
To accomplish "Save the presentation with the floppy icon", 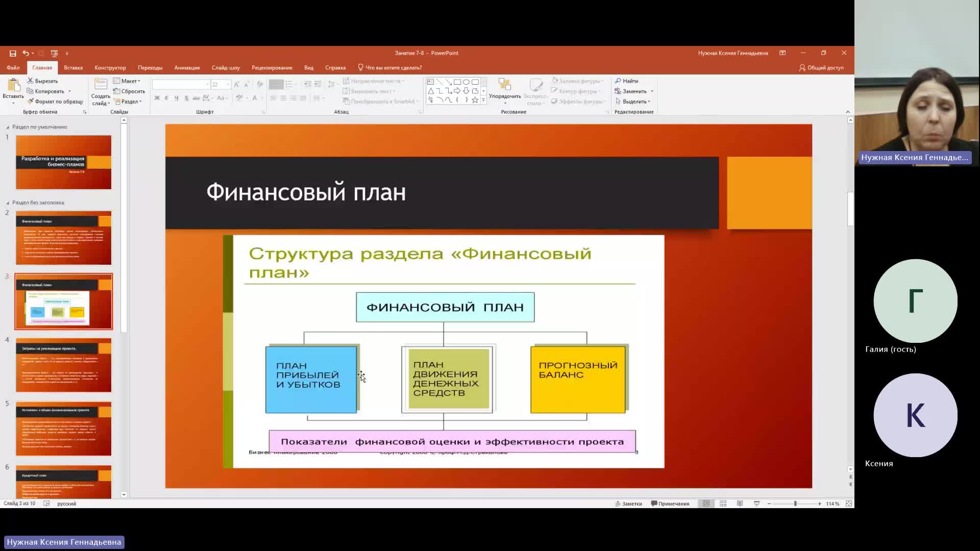I will click(13, 53).
